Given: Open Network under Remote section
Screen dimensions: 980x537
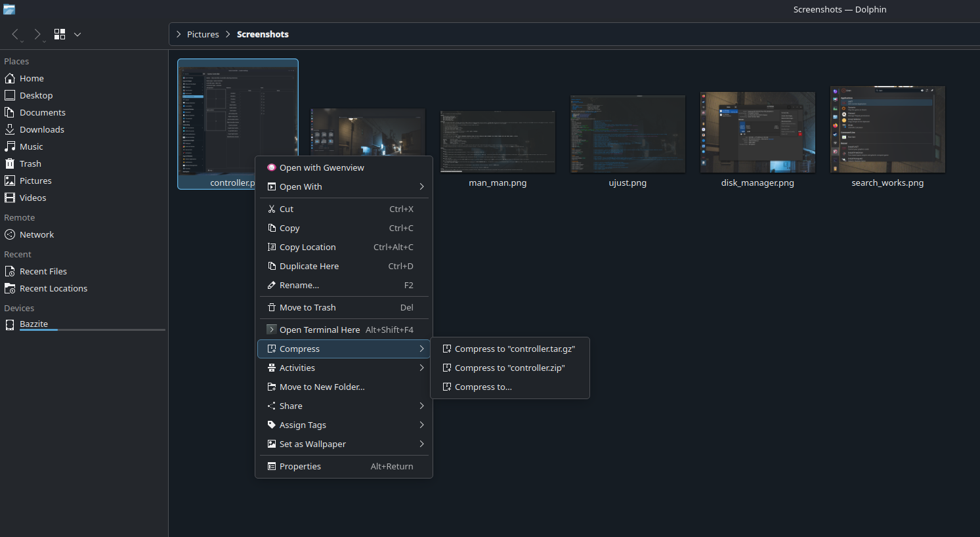Looking at the screenshot, I should pyautogui.click(x=37, y=234).
